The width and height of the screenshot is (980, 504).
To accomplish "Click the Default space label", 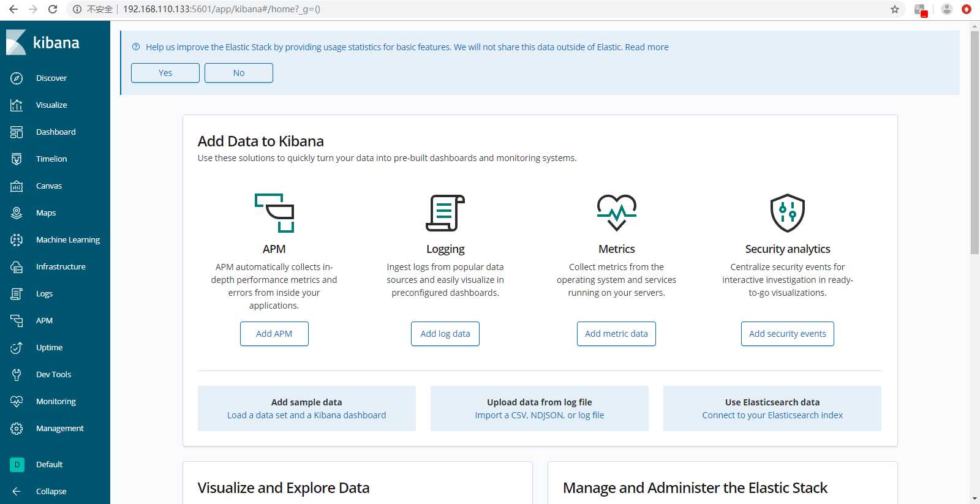I will point(49,465).
